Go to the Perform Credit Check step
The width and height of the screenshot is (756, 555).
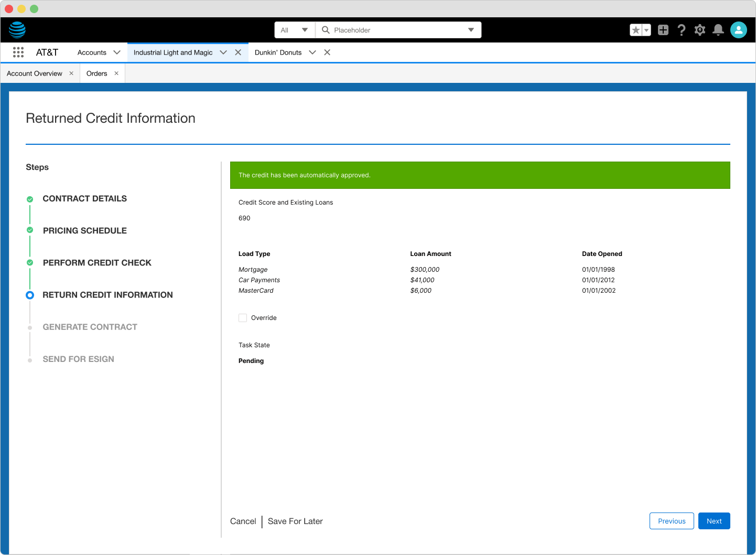pos(97,263)
